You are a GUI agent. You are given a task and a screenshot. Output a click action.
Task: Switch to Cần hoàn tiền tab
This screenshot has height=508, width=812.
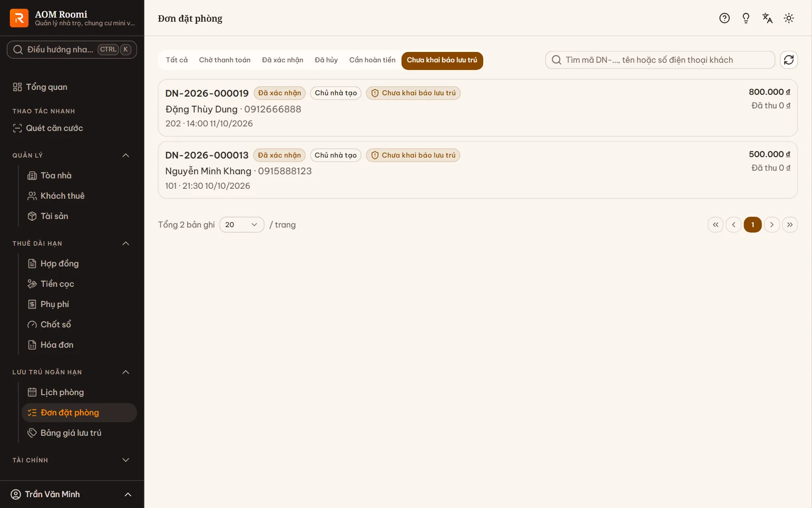click(372, 60)
